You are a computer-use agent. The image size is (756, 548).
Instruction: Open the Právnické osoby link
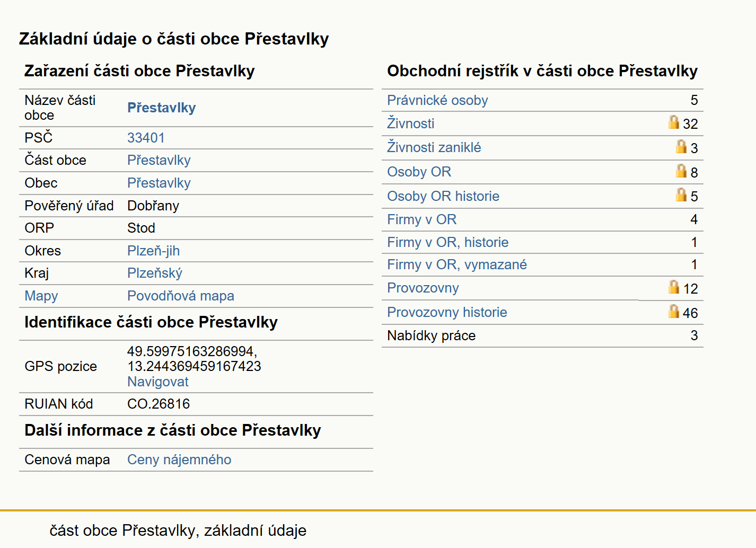point(437,100)
